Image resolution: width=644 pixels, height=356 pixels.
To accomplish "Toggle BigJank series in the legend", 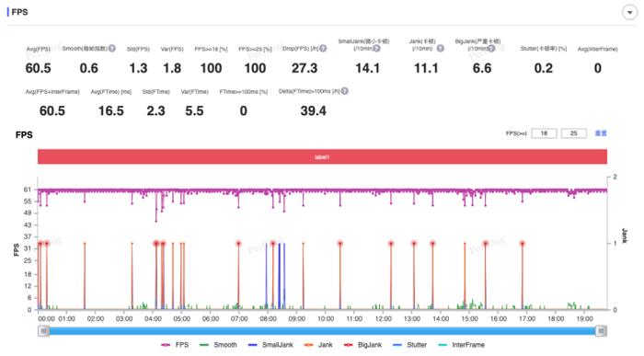I will [x=362, y=345].
